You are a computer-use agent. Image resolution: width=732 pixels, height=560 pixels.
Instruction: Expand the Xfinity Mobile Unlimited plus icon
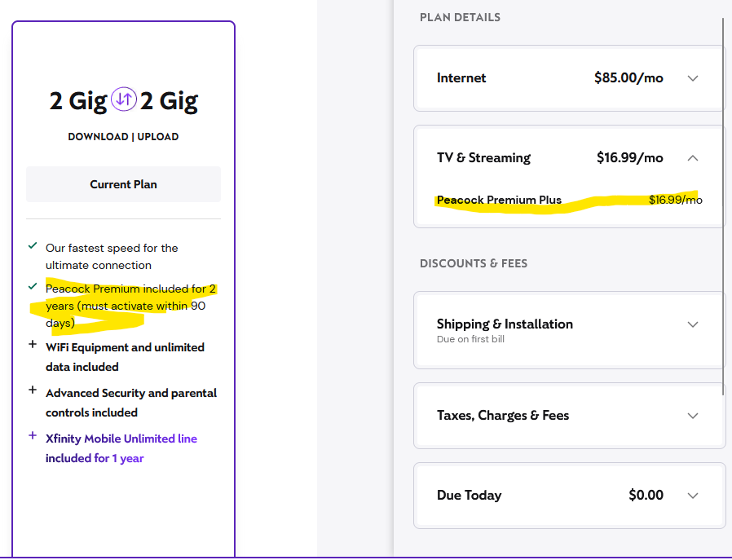[33, 435]
